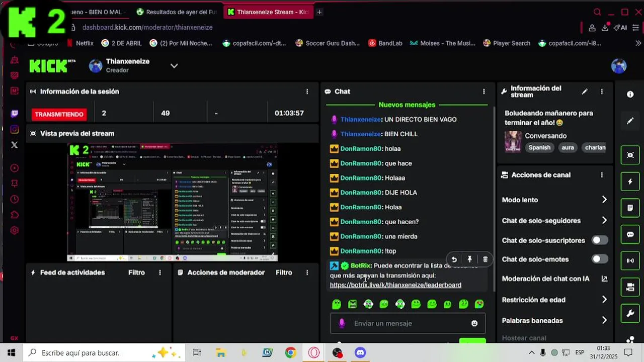Open Discord from the Windows taskbar

[x=360, y=353]
